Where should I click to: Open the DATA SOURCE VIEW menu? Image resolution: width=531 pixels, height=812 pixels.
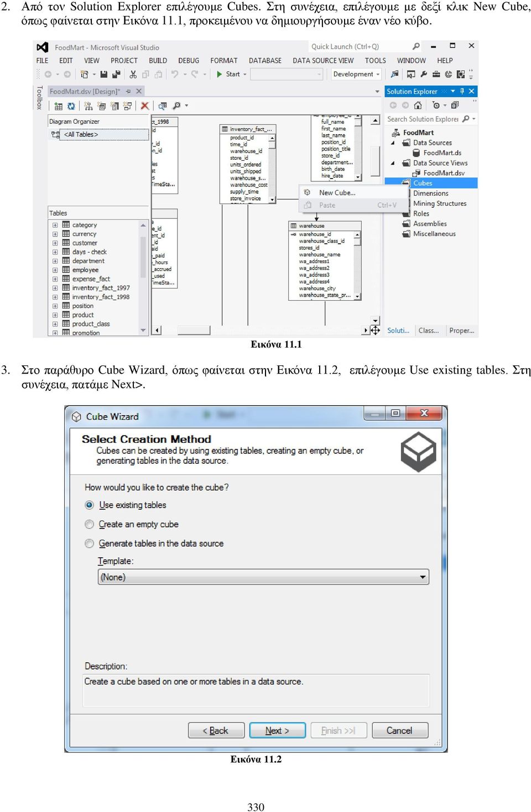pos(323,61)
